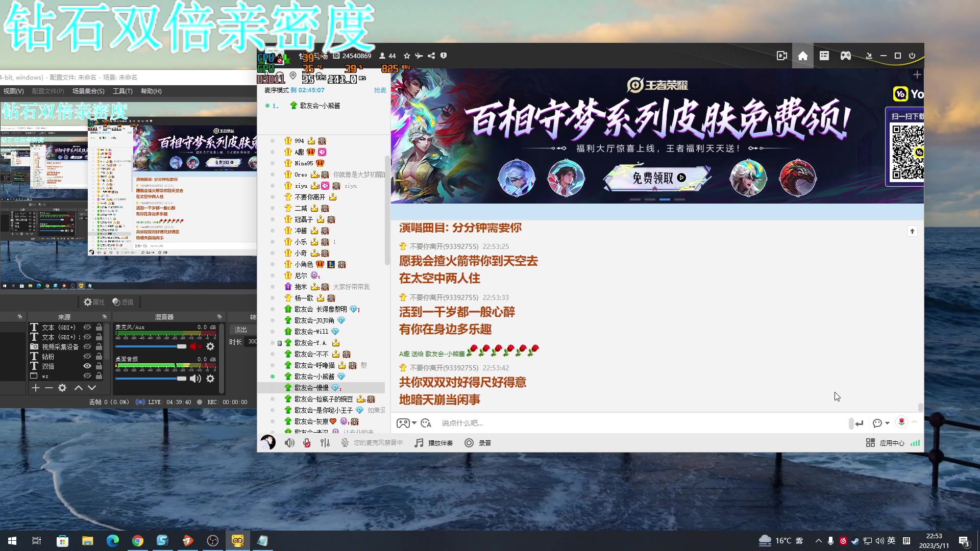980x551 pixels.
Task: Click 播放伴奏 music button
Action: coord(434,443)
